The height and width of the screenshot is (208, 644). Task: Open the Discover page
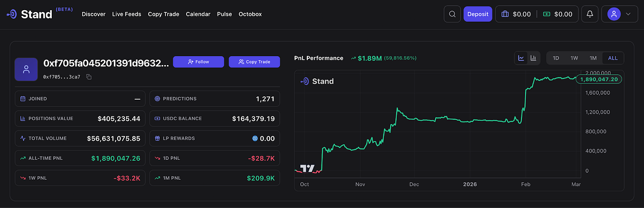(x=94, y=14)
